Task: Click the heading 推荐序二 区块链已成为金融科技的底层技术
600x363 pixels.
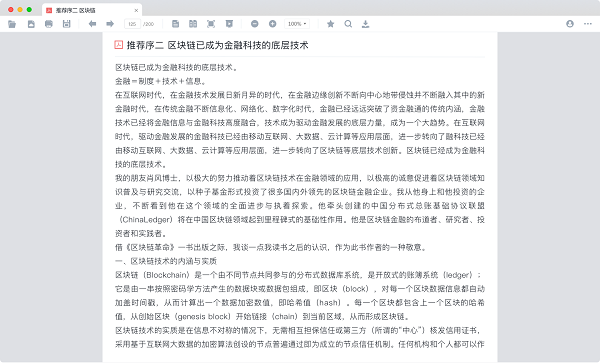Action: click(x=217, y=46)
